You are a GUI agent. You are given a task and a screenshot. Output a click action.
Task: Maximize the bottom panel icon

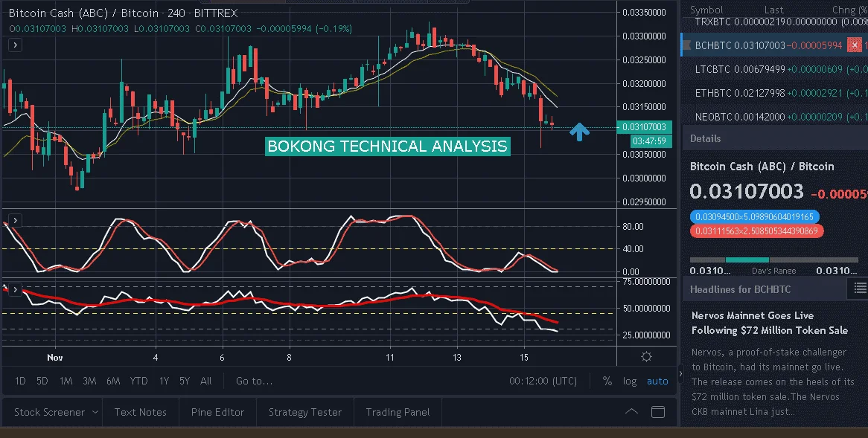[x=657, y=411]
